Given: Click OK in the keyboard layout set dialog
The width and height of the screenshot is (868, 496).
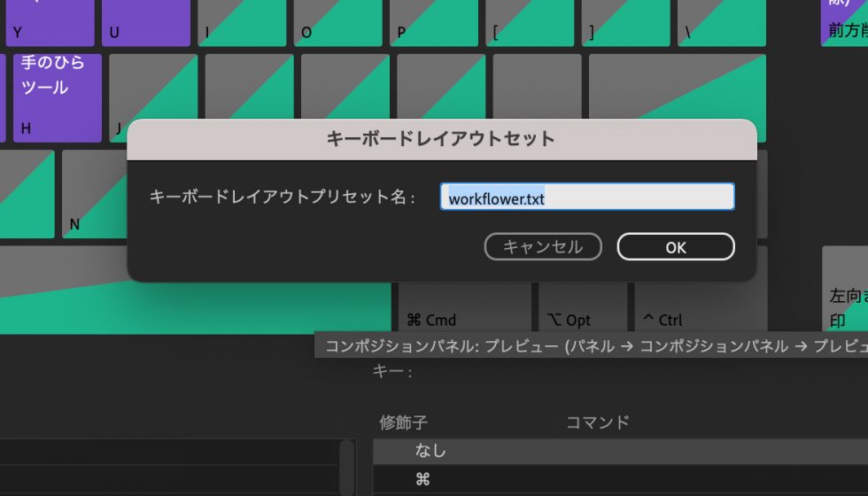Looking at the screenshot, I should click(x=676, y=247).
